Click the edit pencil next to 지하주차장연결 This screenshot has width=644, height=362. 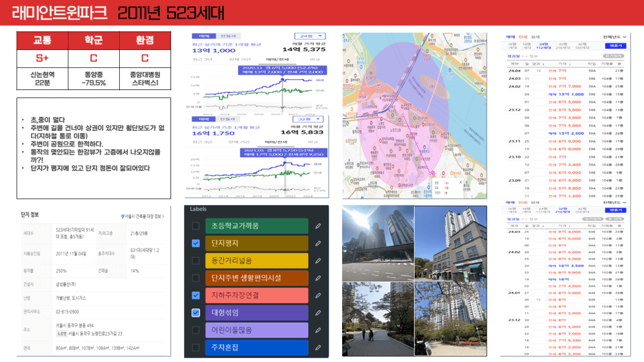click(x=318, y=295)
